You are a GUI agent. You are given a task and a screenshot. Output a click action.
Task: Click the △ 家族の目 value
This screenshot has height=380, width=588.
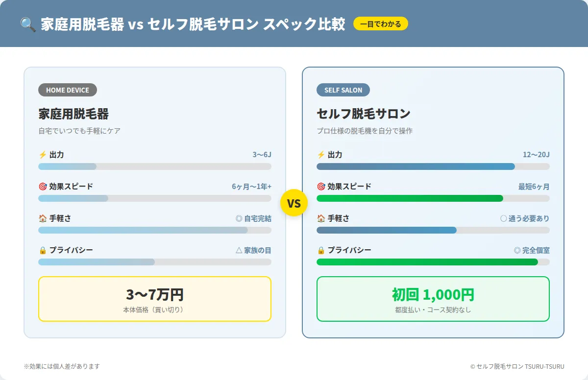click(x=253, y=250)
